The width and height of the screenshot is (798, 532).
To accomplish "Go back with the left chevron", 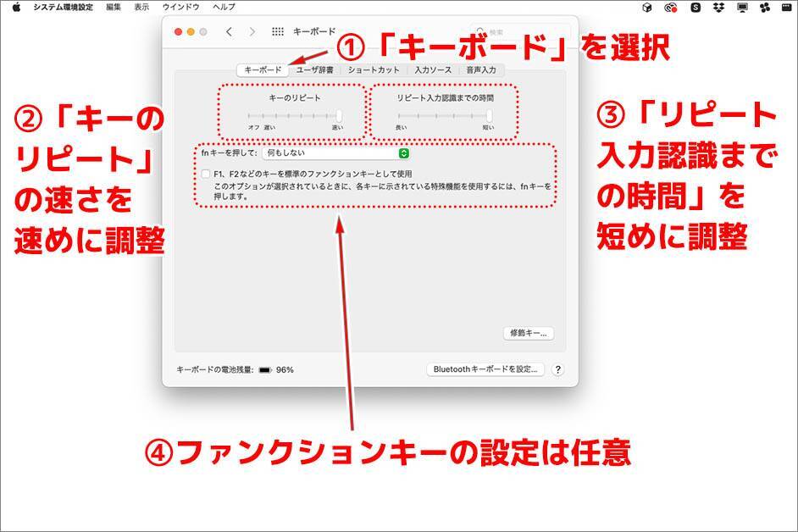I will (229, 31).
